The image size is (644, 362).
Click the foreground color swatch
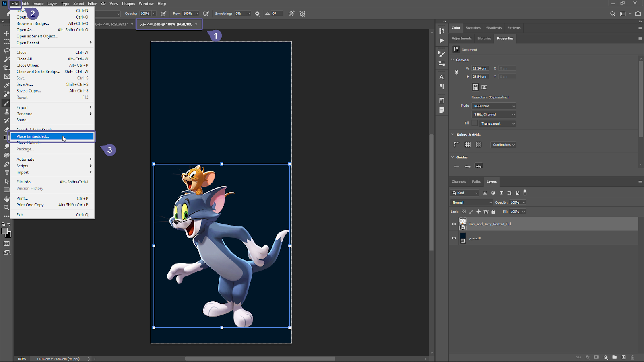[4, 231]
